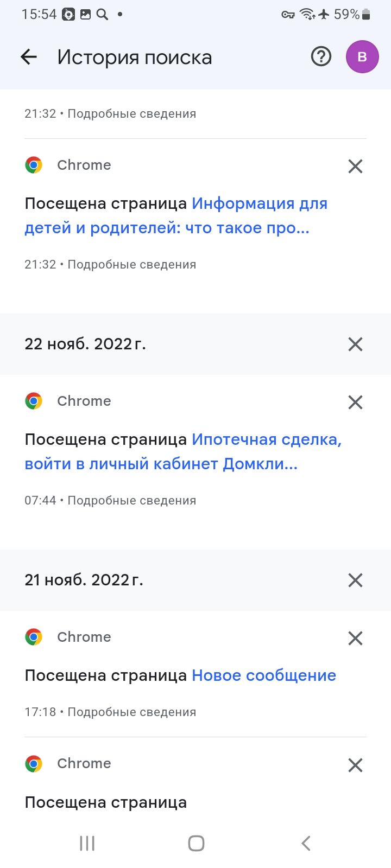The width and height of the screenshot is (391, 868).
Task: Remove the 'Ипотечная сделка' history entry
Action: (x=355, y=402)
